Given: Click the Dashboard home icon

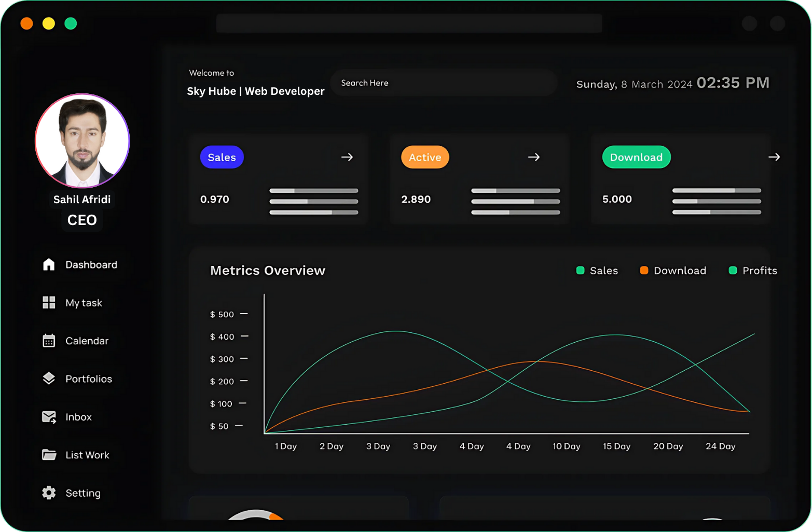Looking at the screenshot, I should pyautogui.click(x=49, y=264).
